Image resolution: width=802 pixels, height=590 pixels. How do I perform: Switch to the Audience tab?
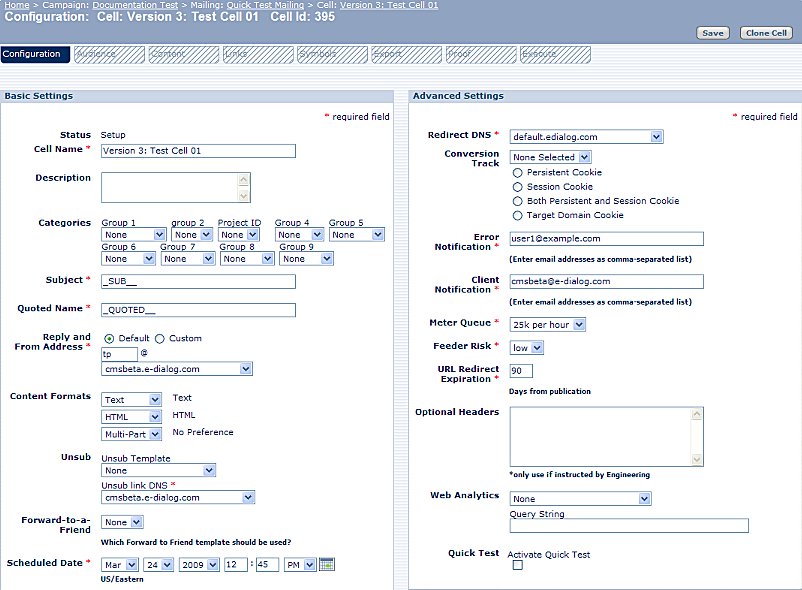click(x=108, y=54)
